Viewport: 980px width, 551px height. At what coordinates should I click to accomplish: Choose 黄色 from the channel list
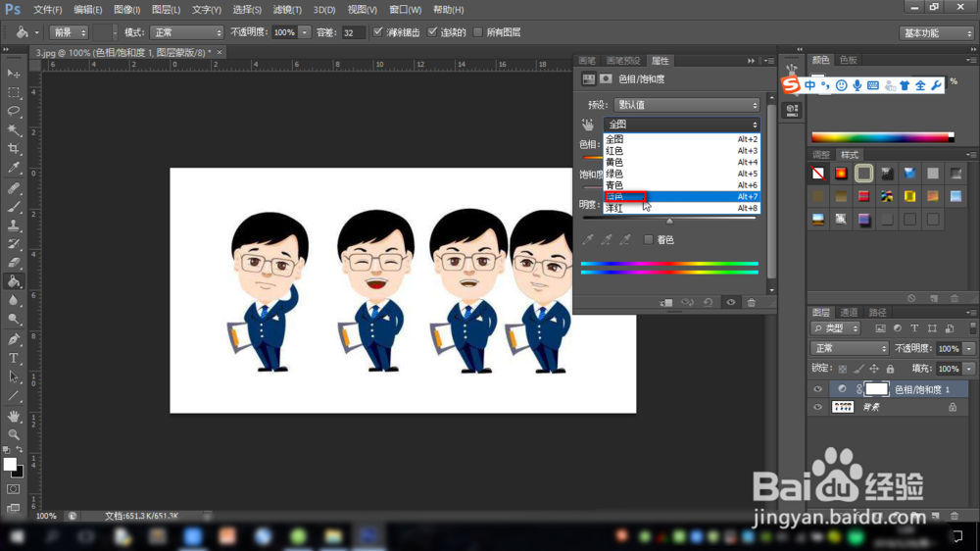tap(681, 162)
